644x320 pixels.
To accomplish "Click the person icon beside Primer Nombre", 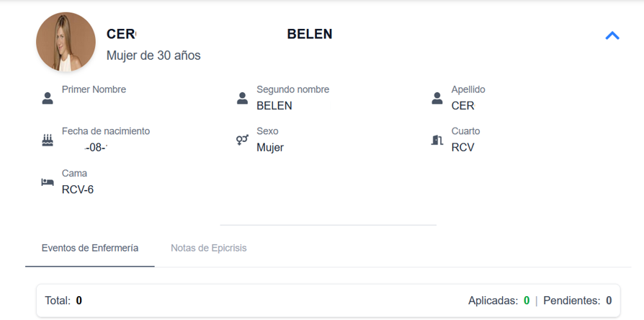I will point(48,98).
